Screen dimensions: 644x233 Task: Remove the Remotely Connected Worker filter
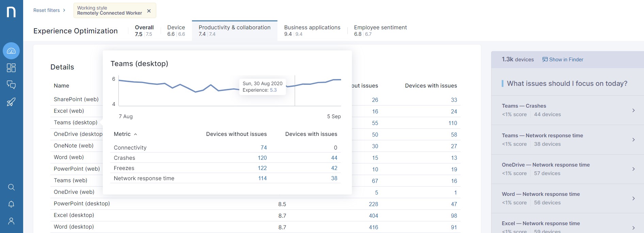pyautogui.click(x=149, y=11)
